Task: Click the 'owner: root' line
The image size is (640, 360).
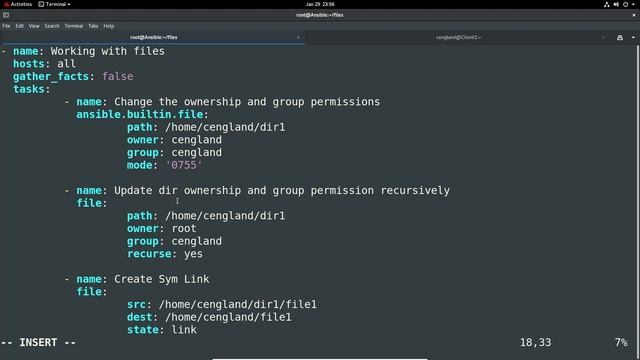Action: point(162,228)
